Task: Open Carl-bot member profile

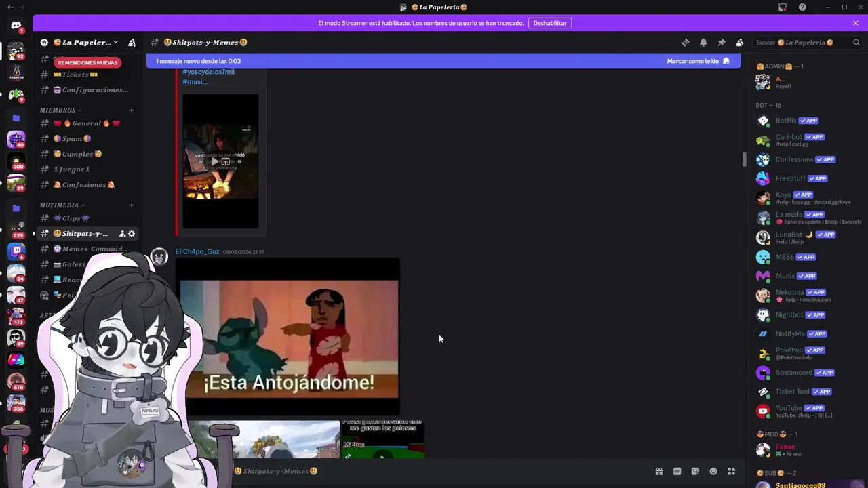Action: coord(807,140)
